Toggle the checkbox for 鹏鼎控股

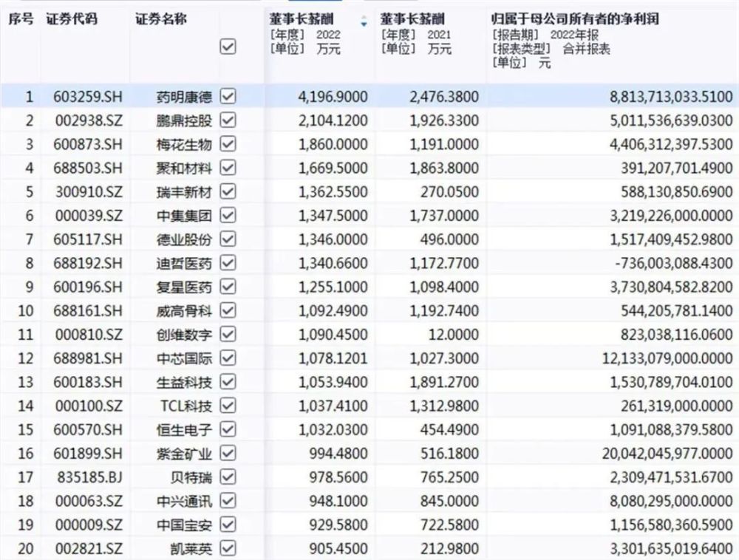(x=228, y=120)
